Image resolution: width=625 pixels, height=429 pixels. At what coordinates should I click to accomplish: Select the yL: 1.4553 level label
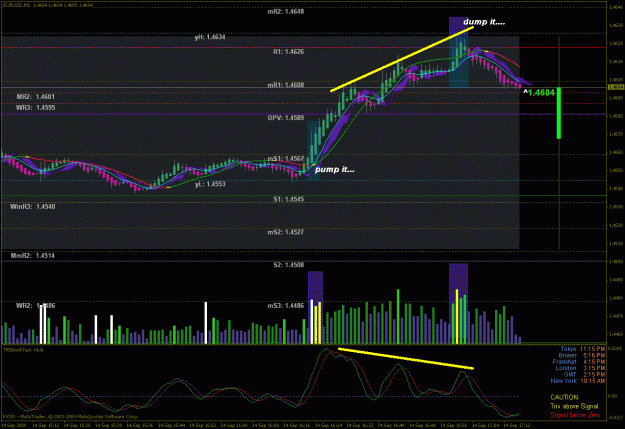210,184
